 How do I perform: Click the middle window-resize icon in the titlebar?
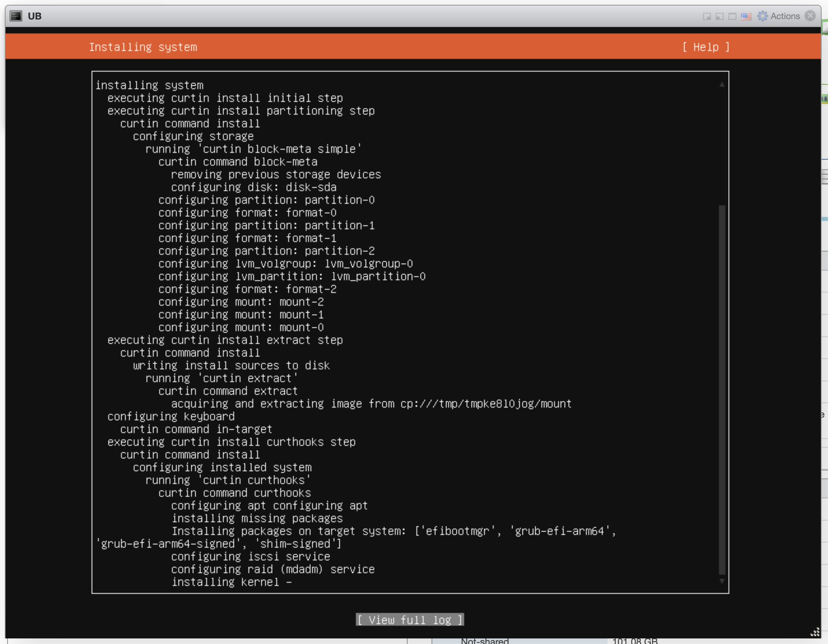click(x=719, y=16)
